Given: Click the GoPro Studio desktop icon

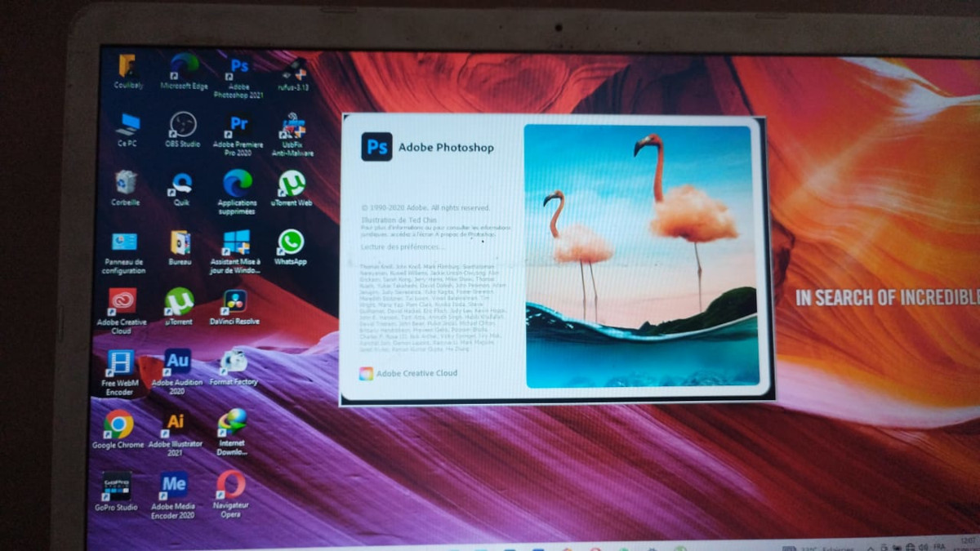Looking at the screenshot, I should coord(116,487).
